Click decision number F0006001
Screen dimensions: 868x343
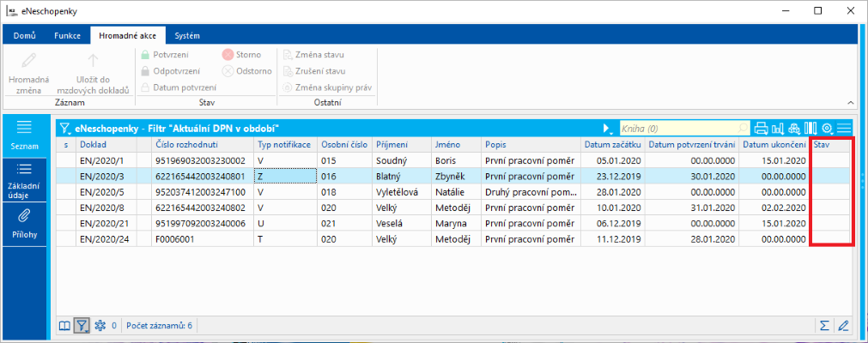coord(174,239)
